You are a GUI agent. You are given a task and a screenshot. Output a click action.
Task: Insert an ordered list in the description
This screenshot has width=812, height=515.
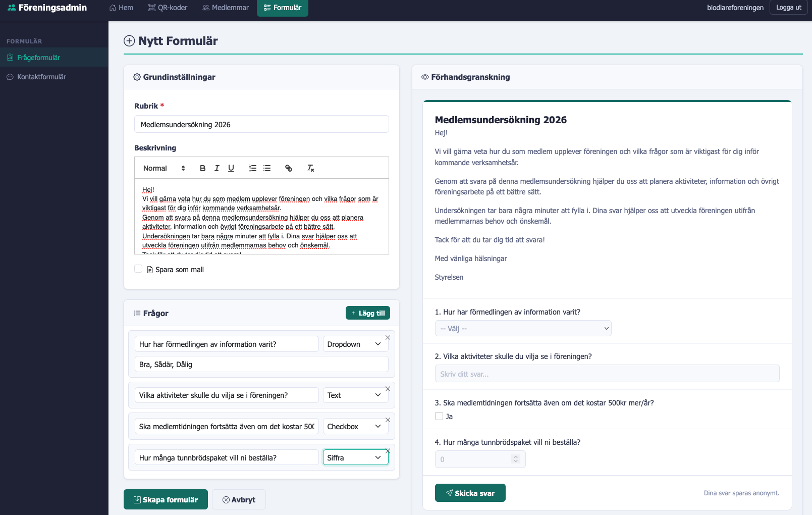252,168
